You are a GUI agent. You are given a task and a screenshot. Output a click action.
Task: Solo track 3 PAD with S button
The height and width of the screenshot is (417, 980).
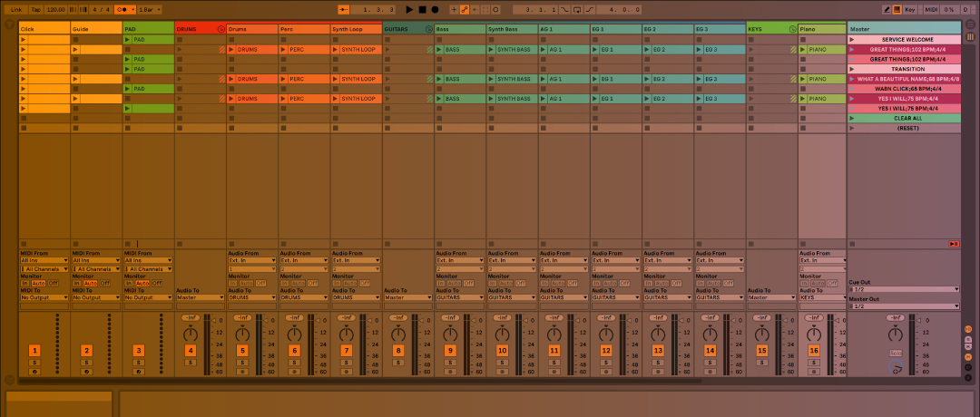[x=139, y=363]
